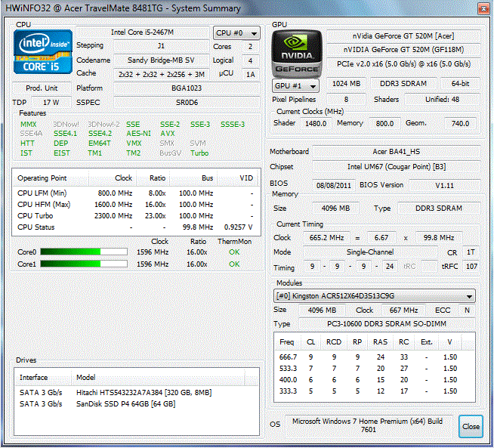This screenshot has width=494, height=448.
Task: Click the 64-bit bus width field
Action: (x=460, y=84)
